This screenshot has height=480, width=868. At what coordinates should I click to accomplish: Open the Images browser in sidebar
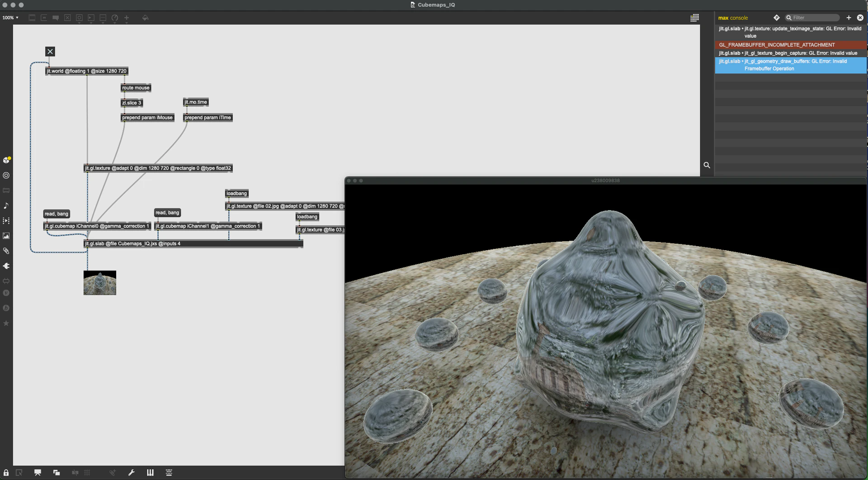click(6, 236)
